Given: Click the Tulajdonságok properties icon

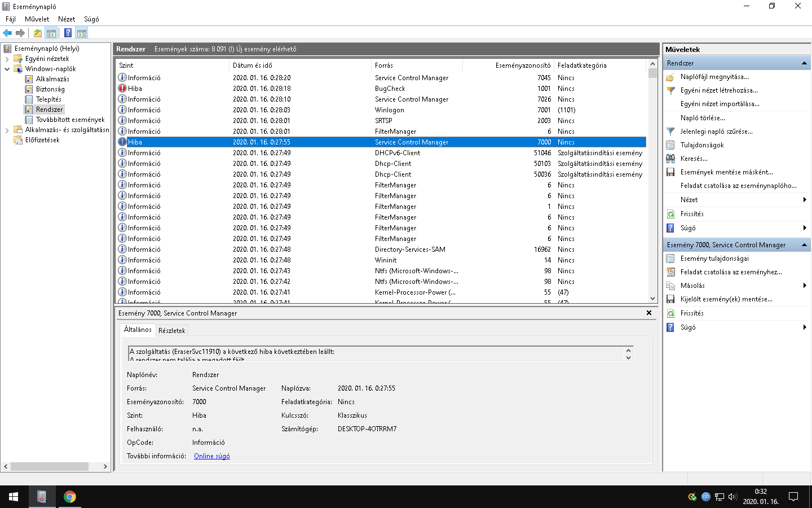Looking at the screenshot, I should click(x=670, y=145).
